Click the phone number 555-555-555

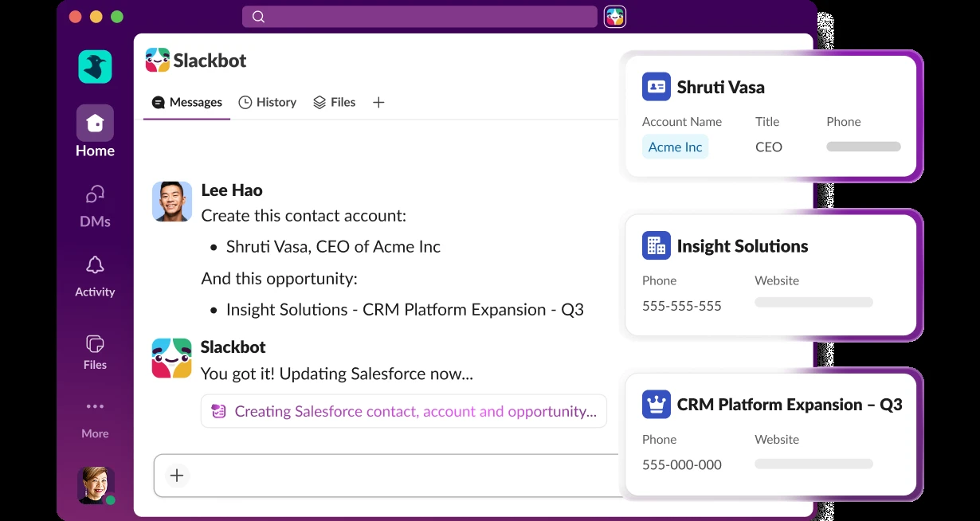point(682,306)
